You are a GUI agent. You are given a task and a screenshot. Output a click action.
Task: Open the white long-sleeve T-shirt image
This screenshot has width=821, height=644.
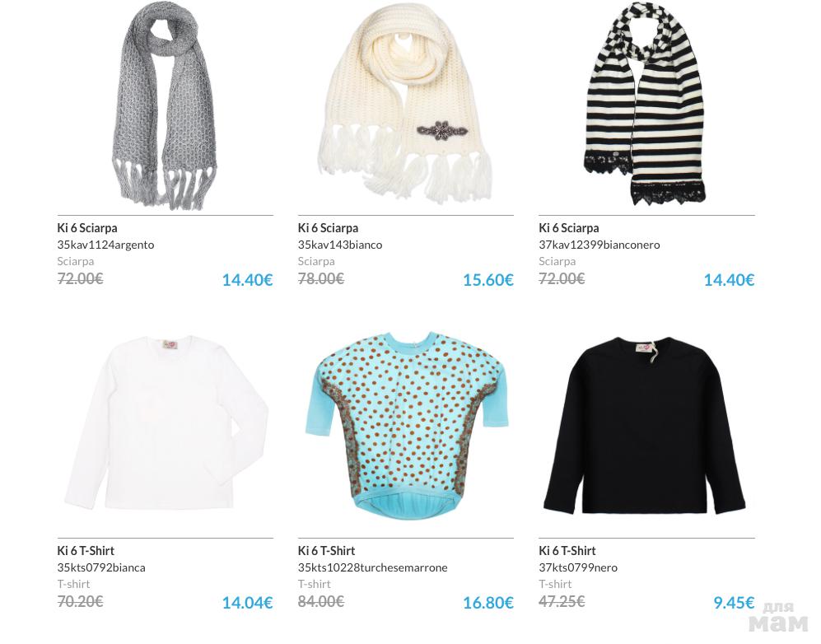point(166,422)
